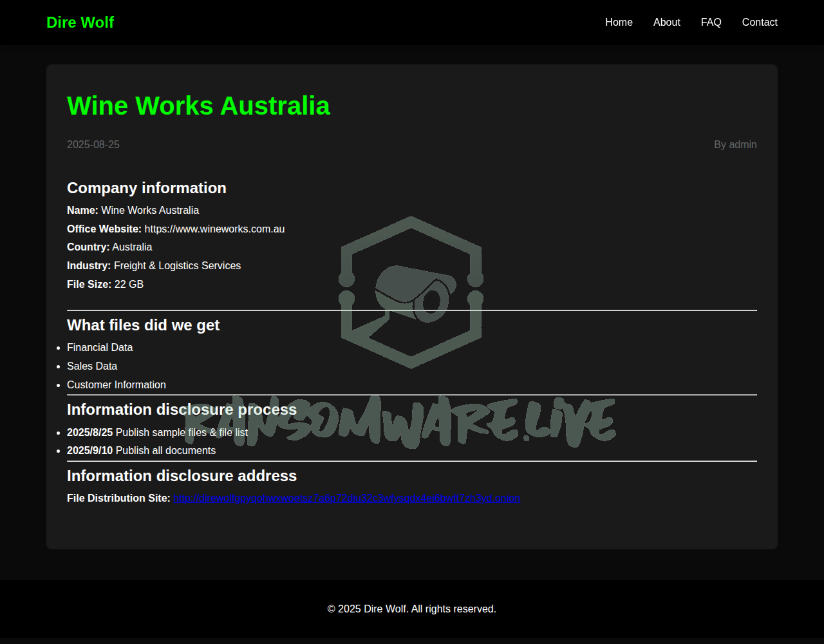Click the Information disclosure process heading
Screen dimensions: 824x644
coord(182,410)
